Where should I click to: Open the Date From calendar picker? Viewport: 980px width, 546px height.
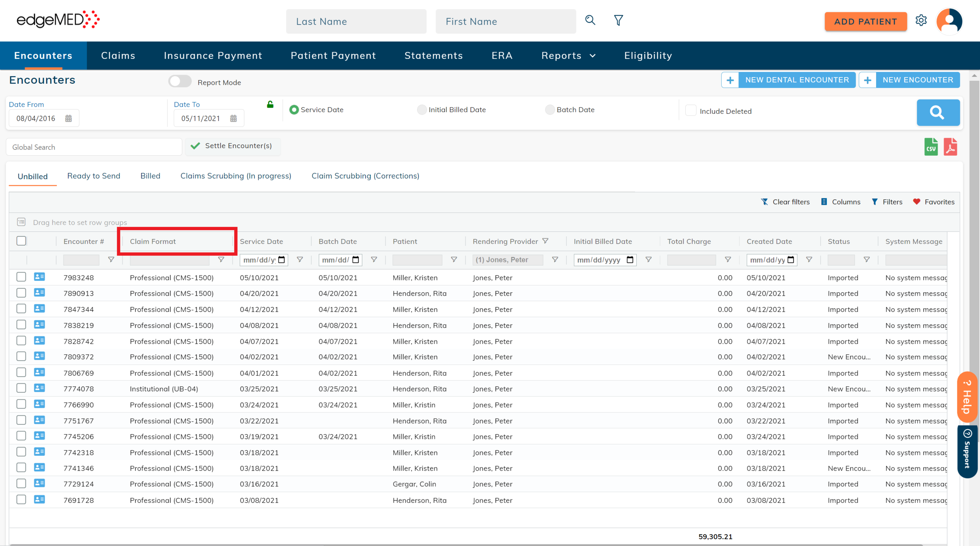tap(69, 118)
